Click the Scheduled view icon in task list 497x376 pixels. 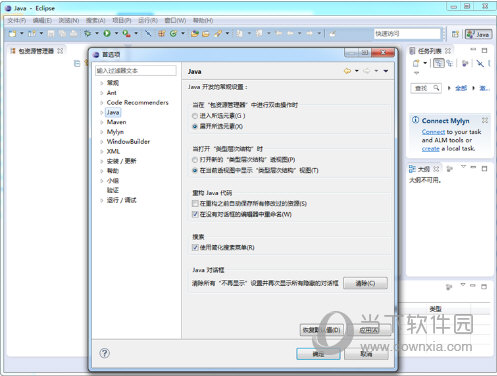[x=450, y=63]
